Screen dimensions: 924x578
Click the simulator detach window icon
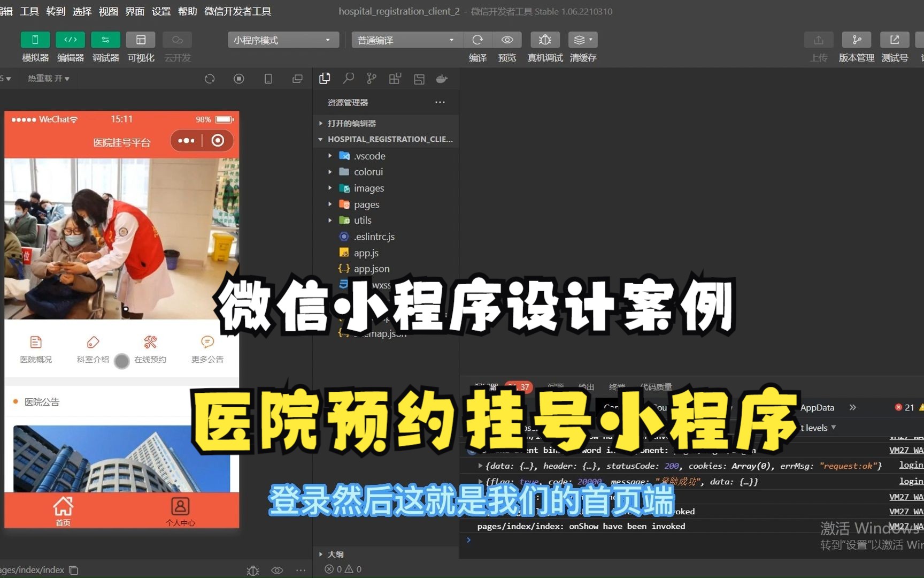click(297, 79)
